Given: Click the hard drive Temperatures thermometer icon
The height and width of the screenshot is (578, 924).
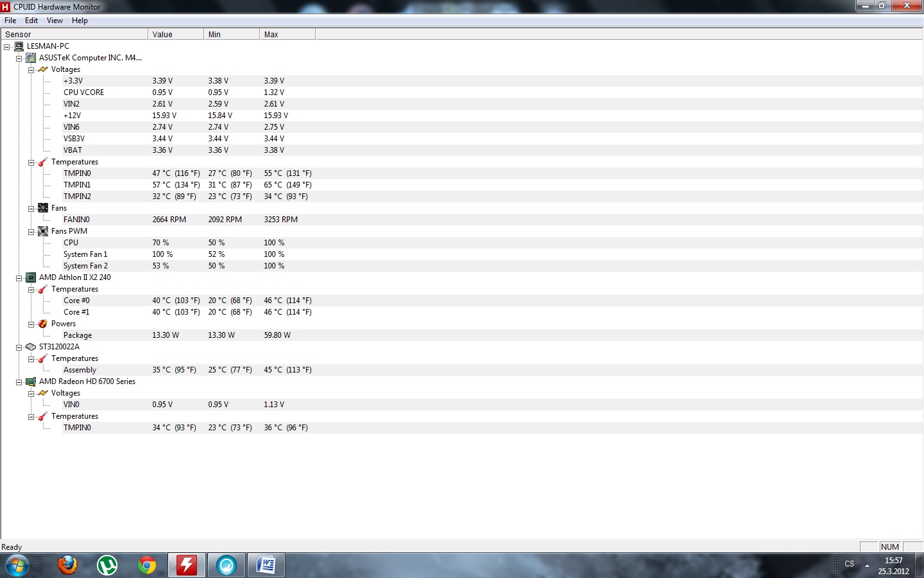Looking at the screenshot, I should (x=43, y=358).
